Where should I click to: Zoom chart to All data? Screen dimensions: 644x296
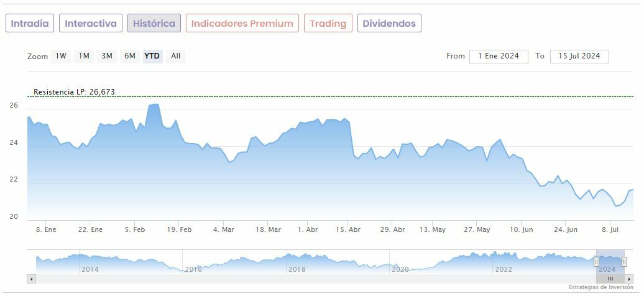pos(176,56)
